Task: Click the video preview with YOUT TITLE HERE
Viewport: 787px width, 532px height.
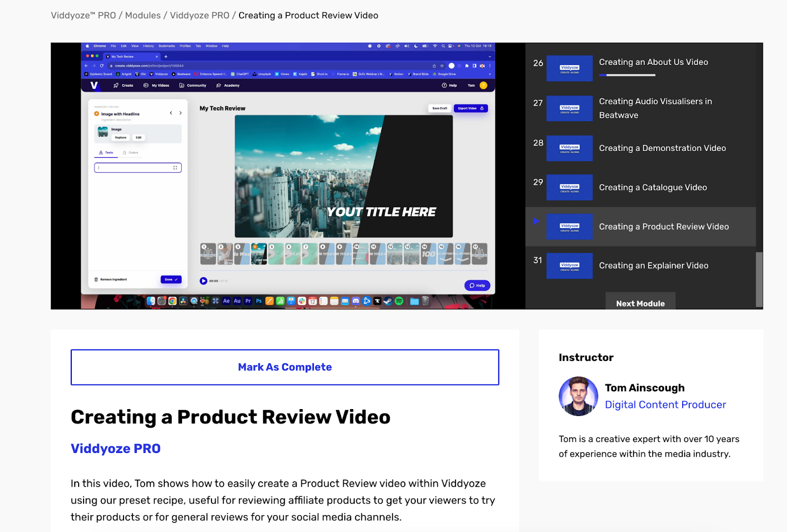Action: pyautogui.click(x=344, y=177)
